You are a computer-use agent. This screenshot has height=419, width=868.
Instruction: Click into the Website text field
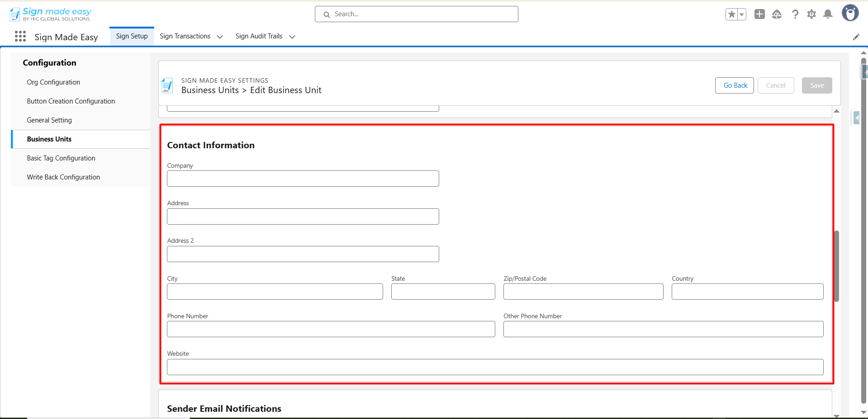tap(495, 367)
